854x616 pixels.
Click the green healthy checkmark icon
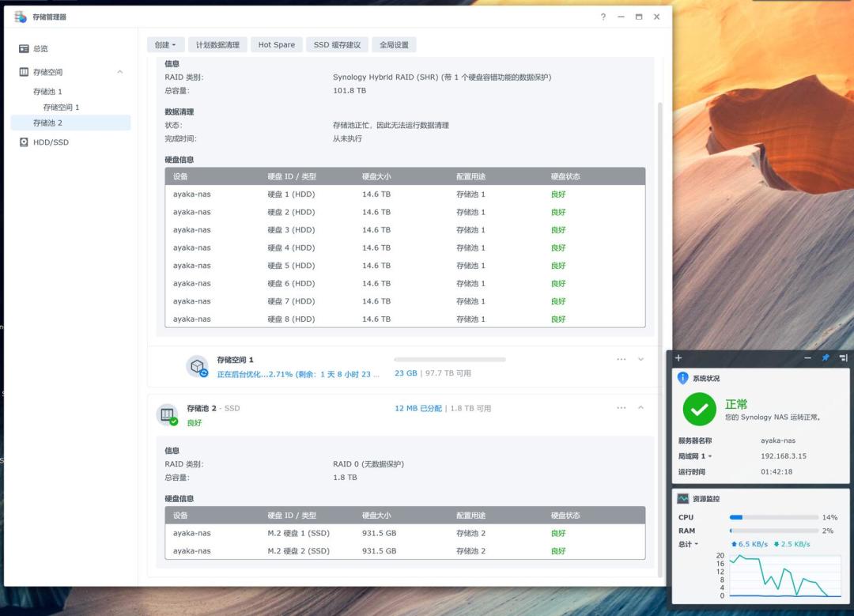700,409
